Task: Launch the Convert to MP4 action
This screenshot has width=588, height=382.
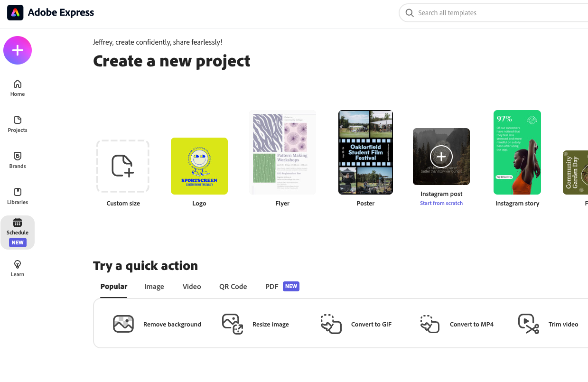Action: click(457, 324)
